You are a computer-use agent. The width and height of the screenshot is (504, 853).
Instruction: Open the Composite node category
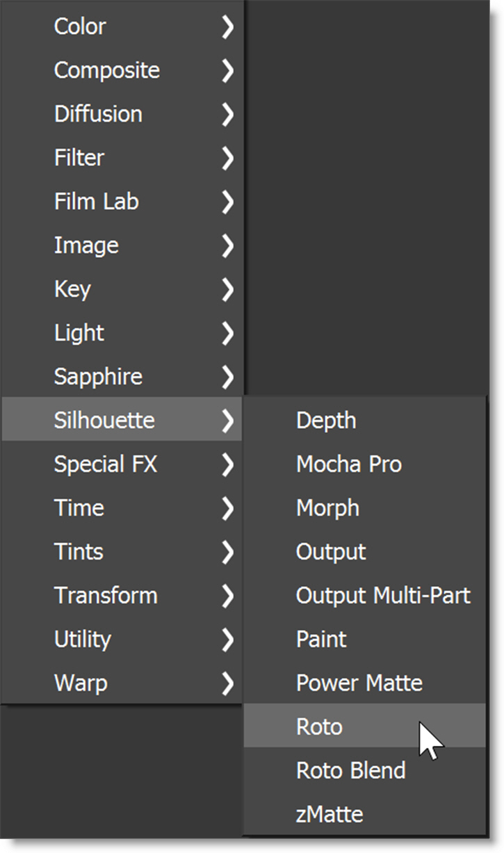coord(106,70)
